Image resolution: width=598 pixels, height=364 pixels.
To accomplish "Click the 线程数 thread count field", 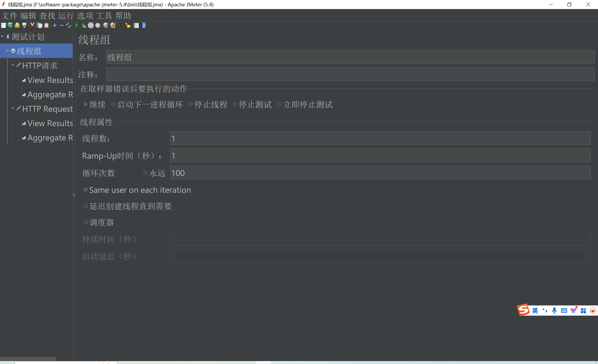I will click(380, 138).
